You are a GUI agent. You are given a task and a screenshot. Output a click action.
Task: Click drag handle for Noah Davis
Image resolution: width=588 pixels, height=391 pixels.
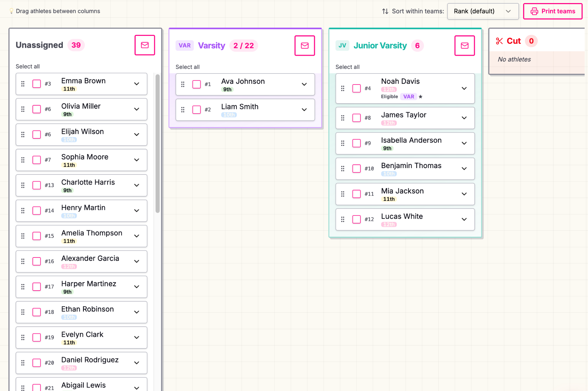342,88
